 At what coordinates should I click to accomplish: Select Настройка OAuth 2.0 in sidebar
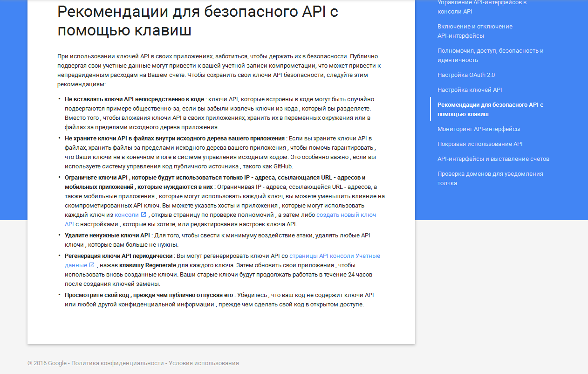[466, 75]
